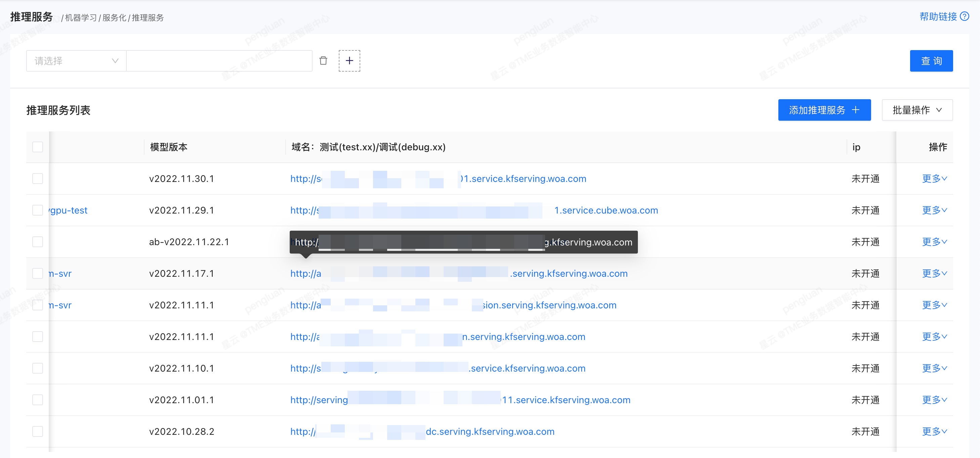Click the 模型版本 column header
Screen dimensions: 980x458
(x=168, y=147)
